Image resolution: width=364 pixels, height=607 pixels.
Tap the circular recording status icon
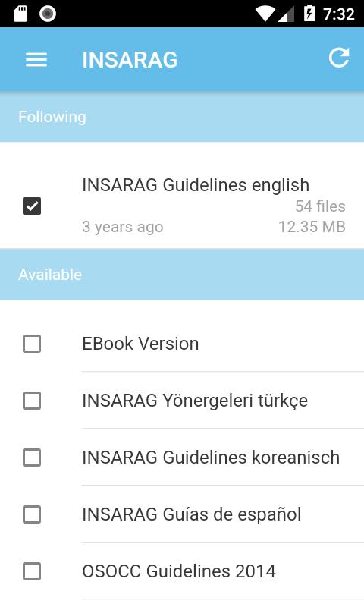click(x=48, y=14)
